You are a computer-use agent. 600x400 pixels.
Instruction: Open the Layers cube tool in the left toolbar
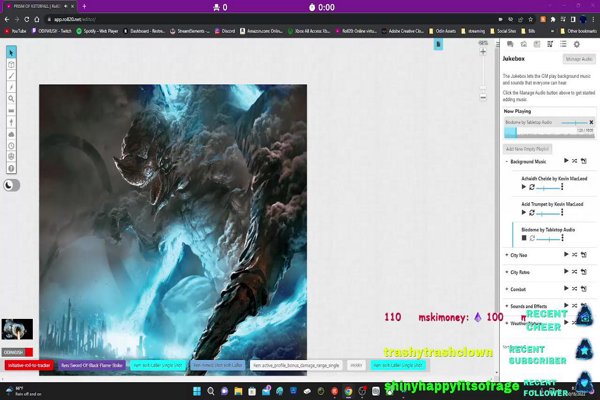coord(11,64)
